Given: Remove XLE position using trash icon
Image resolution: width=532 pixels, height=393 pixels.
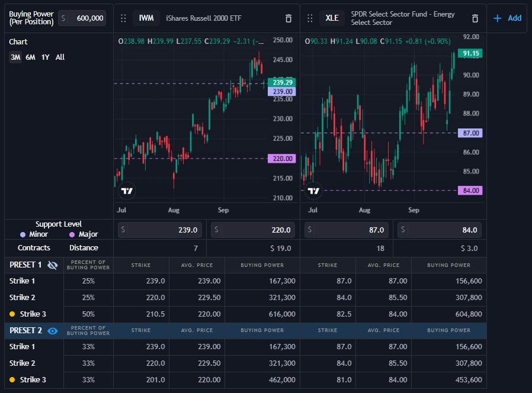Looking at the screenshot, I should tap(475, 18).
